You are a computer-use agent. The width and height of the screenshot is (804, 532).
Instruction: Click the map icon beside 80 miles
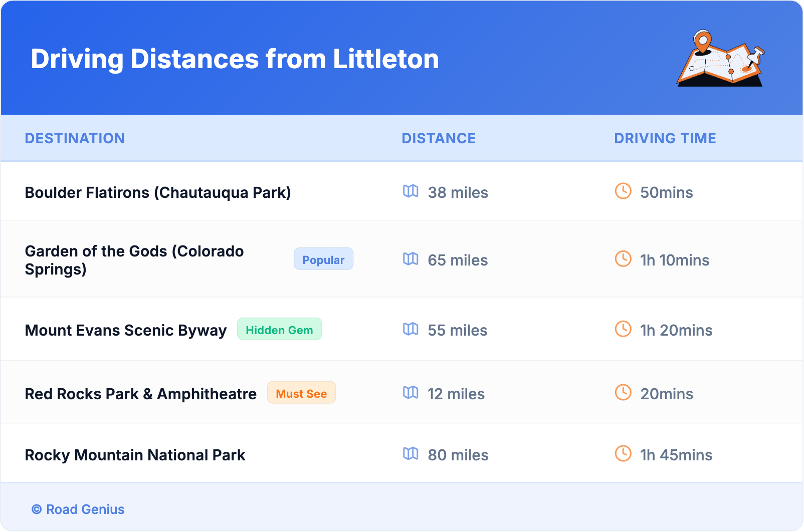click(411, 454)
